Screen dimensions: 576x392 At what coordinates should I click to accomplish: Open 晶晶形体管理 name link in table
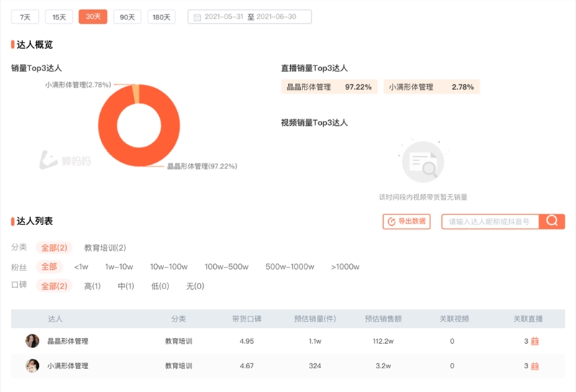coord(68,342)
